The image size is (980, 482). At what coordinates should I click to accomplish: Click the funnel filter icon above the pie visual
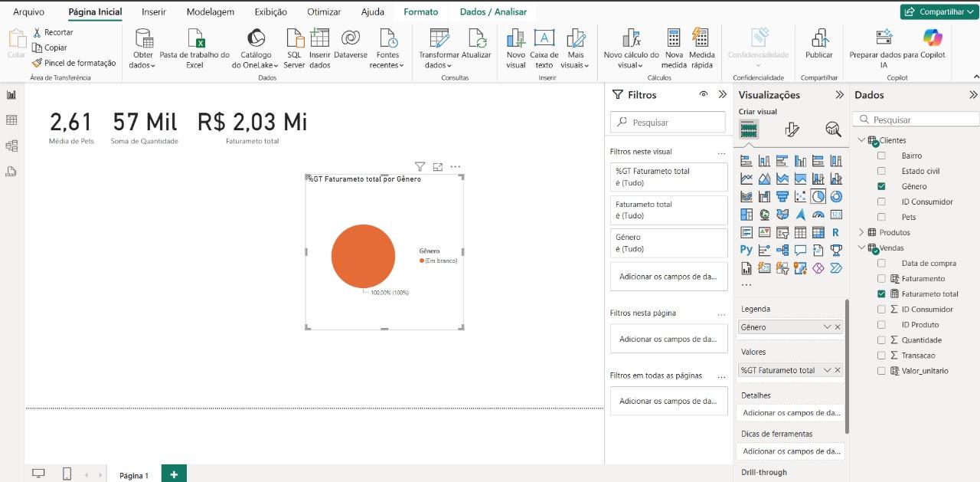[x=420, y=166]
